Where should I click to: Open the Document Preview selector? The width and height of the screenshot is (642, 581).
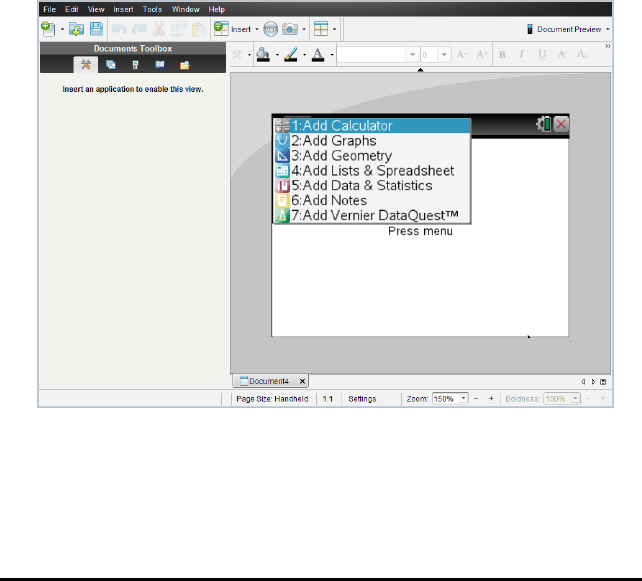[568, 29]
